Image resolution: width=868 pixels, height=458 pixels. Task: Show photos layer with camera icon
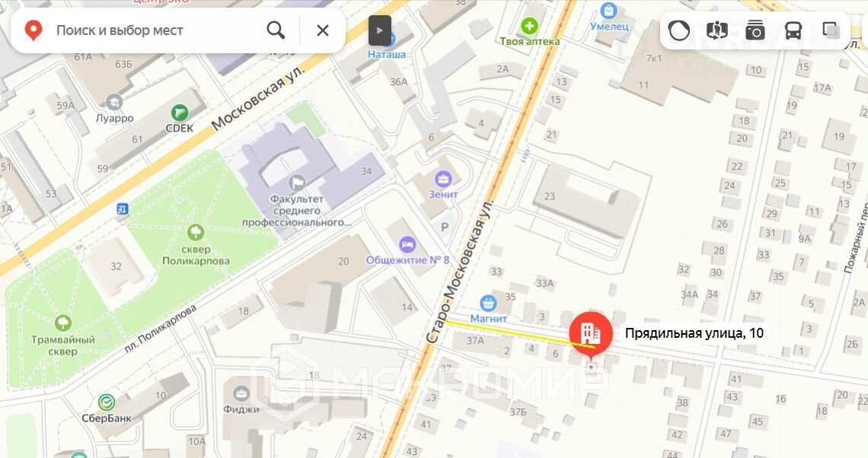[x=755, y=30]
